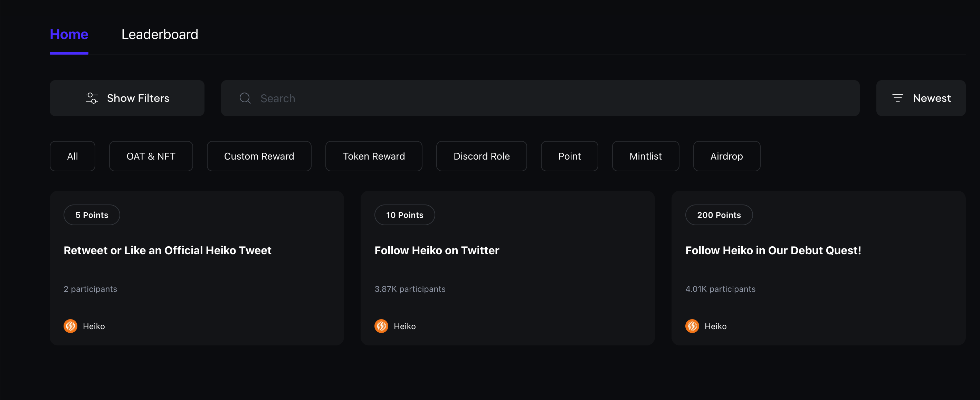Filter by OAT & NFT
This screenshot has height=400, width=980.
(x=151, y=156)
